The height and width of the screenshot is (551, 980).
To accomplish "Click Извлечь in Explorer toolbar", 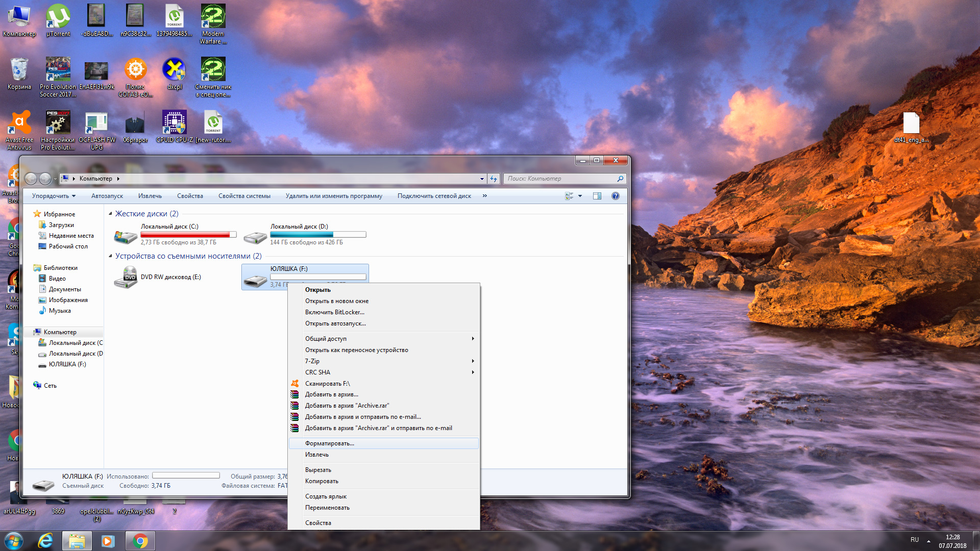I will point(150,196).
